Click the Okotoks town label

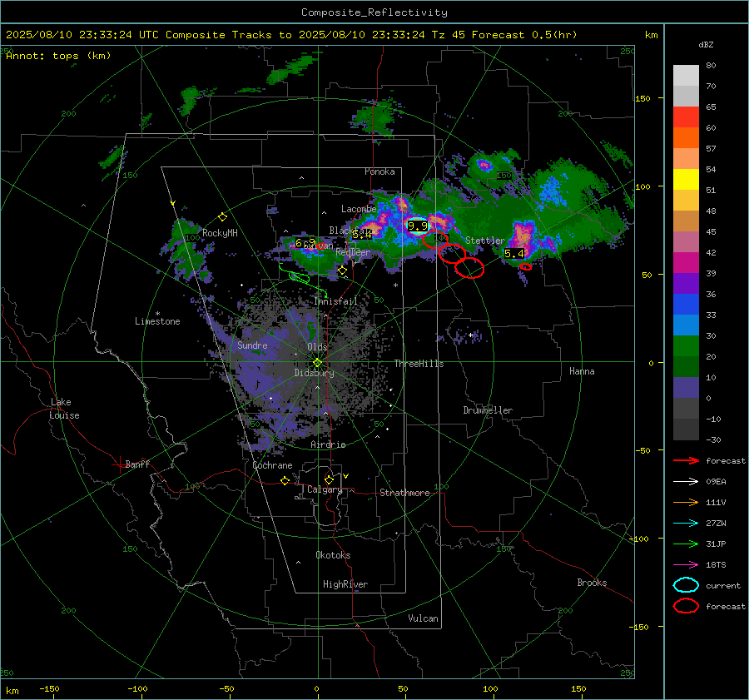(333, 555)
